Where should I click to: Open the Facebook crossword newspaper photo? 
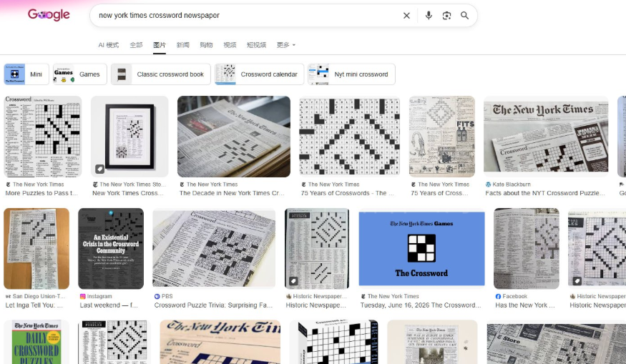tap(526, 248)
